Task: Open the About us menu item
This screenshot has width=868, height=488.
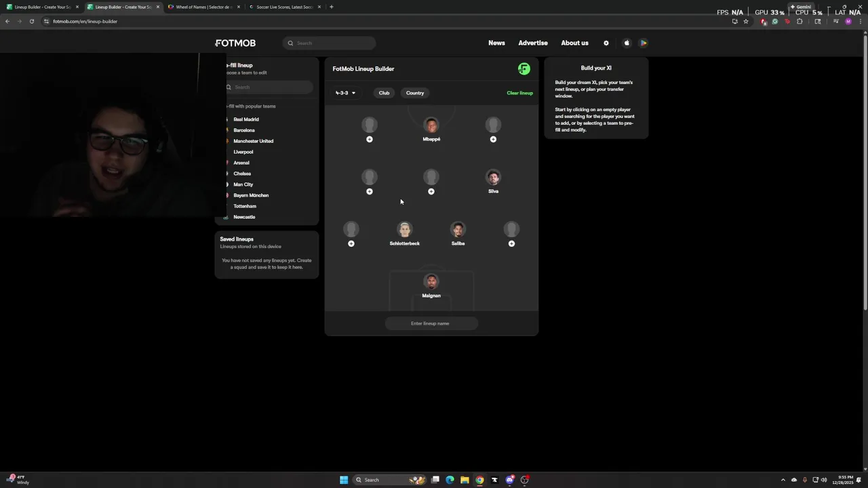Action: coord(574,43)
